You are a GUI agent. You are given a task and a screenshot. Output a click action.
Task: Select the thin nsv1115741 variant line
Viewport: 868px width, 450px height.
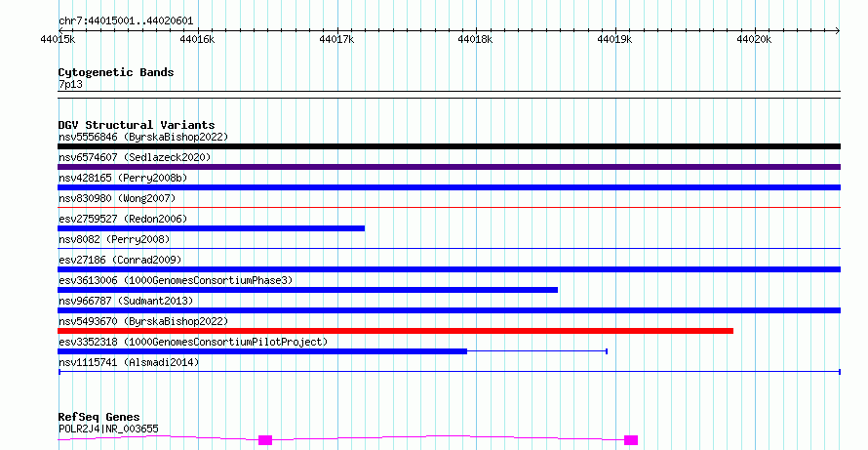[449, 372]
